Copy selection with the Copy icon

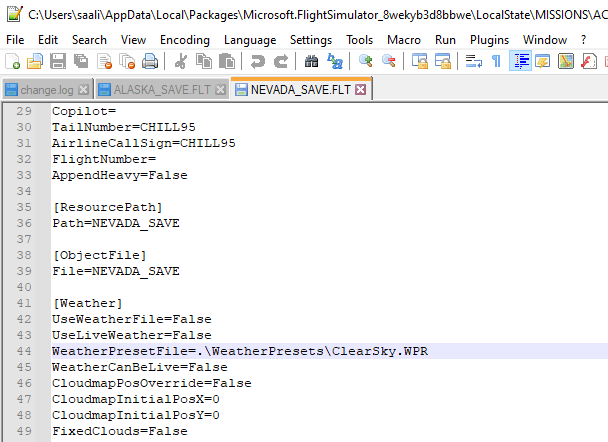(204, 61)
